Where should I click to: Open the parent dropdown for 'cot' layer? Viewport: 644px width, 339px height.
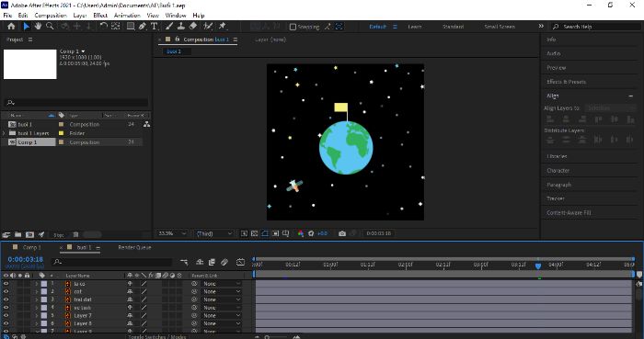222,291
